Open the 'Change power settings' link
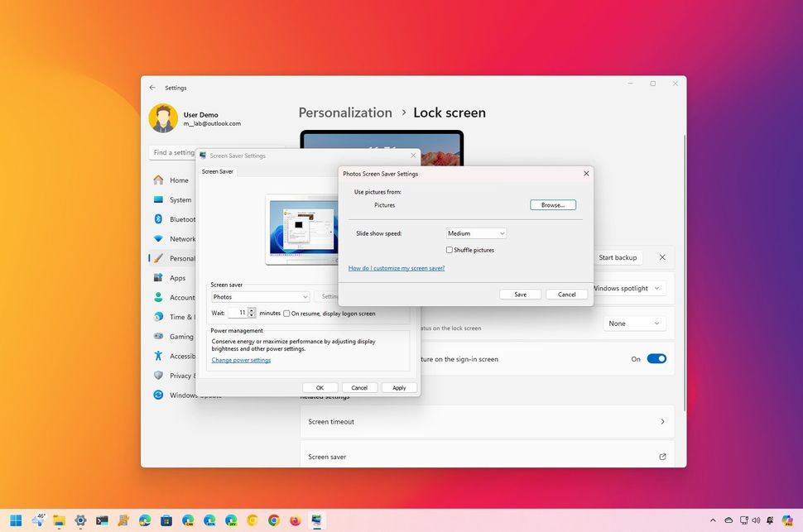Viewport: 803px width, 532px height. (241, 360)
